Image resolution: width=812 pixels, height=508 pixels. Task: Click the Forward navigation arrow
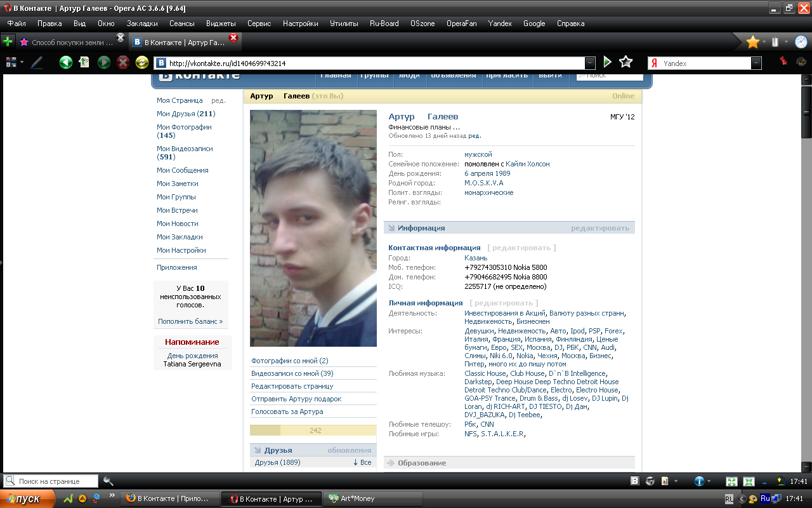104,62
